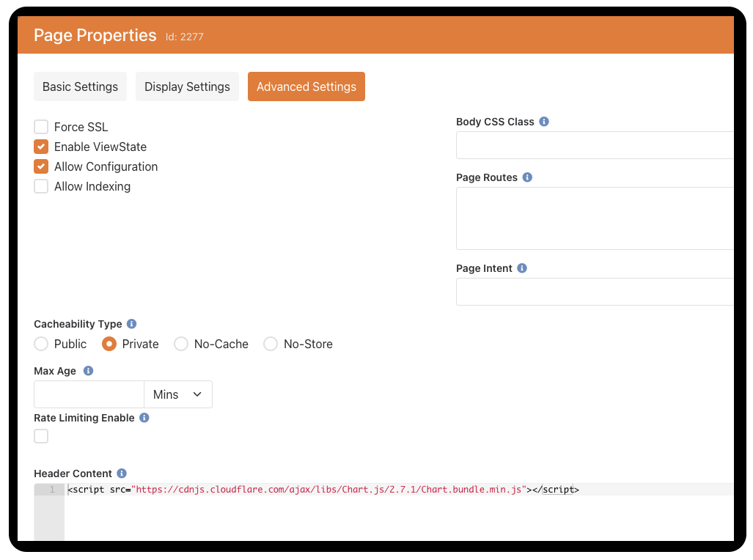Screen dimensions: 753x560
Task: Select the Public cacheability radio button
Action: [41, 344]
